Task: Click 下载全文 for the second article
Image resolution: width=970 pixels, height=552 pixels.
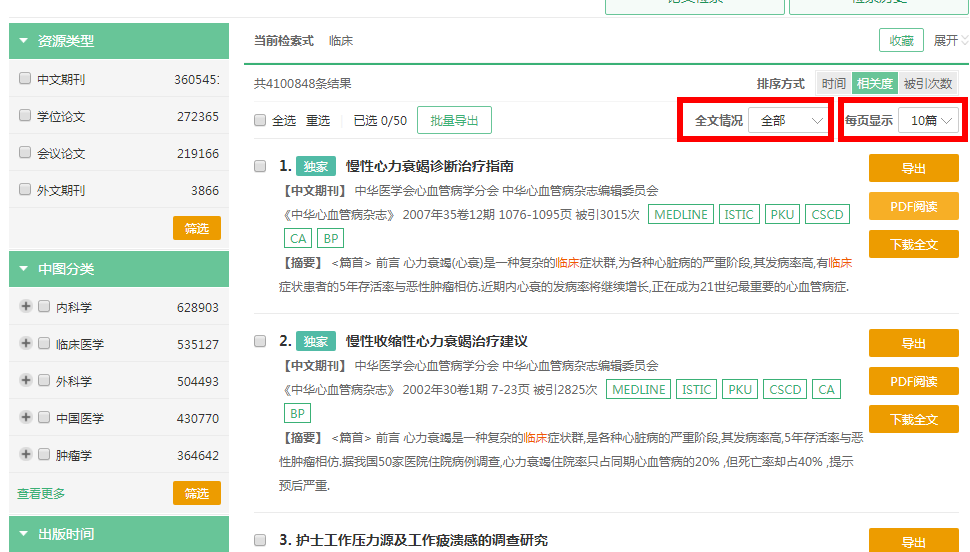Action: [x=913, y=419]
